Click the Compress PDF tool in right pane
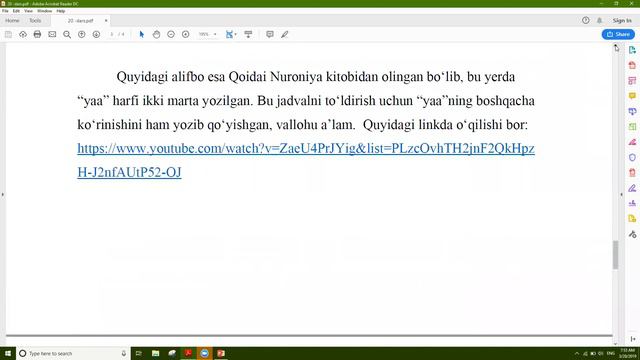The image size is (640, 360). pyautogui.click(x=632, y=173)
